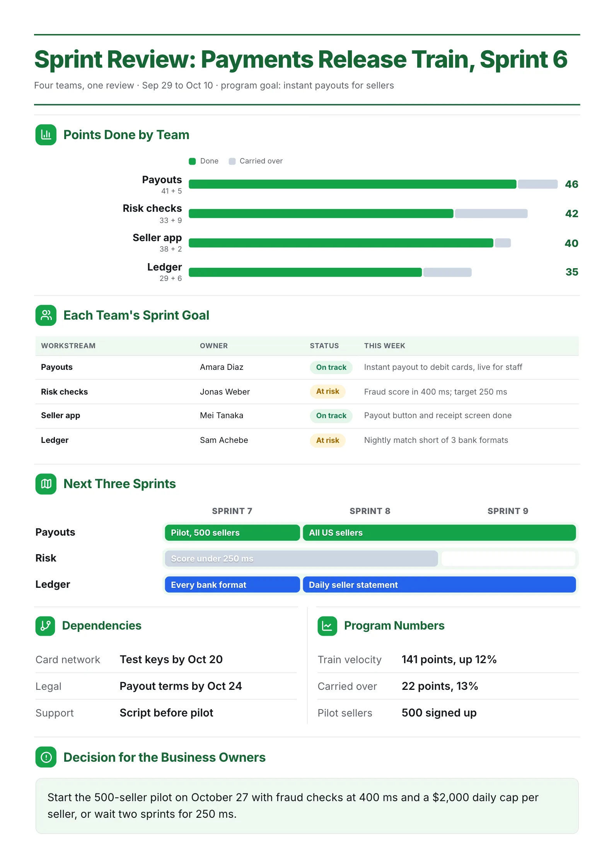Click the green Done legend swatch

click(x=192, y=161)
